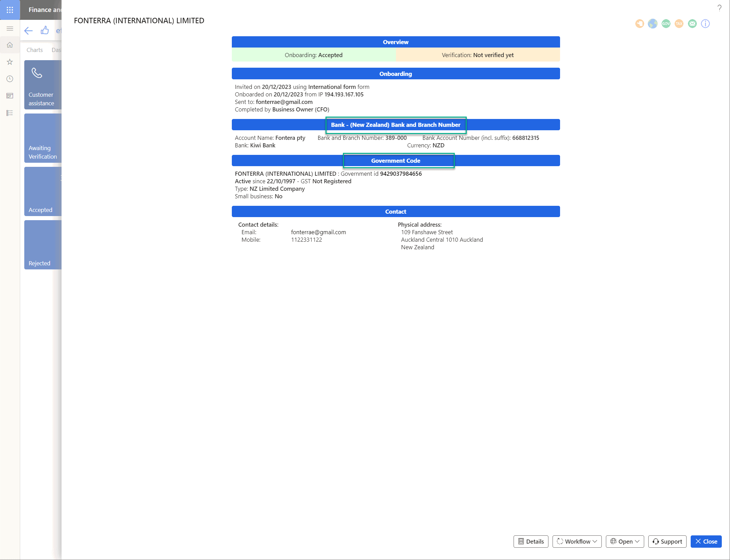Click the phone icon on Customer assistance tile
Image resolution: width=730 pixels, height=560 pixels.
pyautogui.click(x=37, y=73)
